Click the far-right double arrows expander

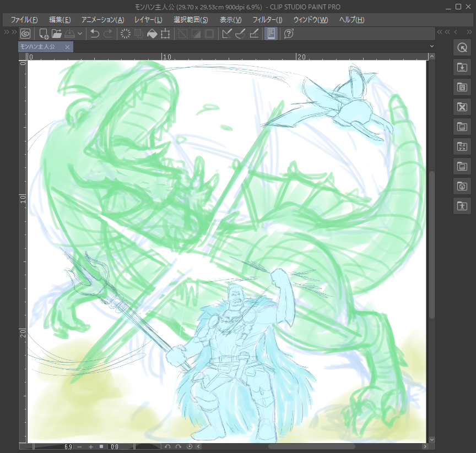[469, 32]
